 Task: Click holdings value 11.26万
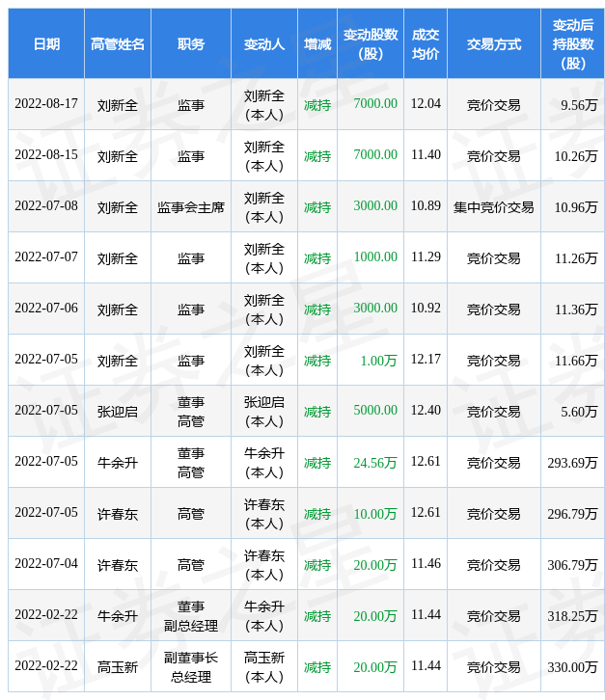coord(576,258)
